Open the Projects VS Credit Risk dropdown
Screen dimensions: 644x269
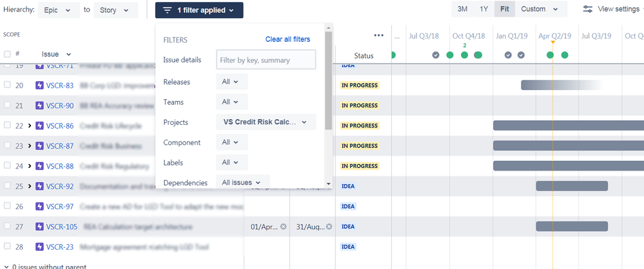click(x=266, y=122)
